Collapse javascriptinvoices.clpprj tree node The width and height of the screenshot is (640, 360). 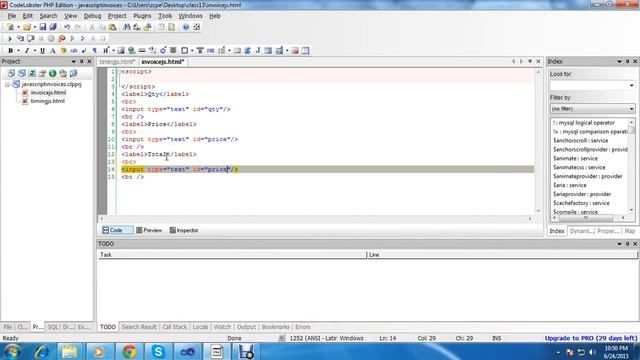(7, 84)
